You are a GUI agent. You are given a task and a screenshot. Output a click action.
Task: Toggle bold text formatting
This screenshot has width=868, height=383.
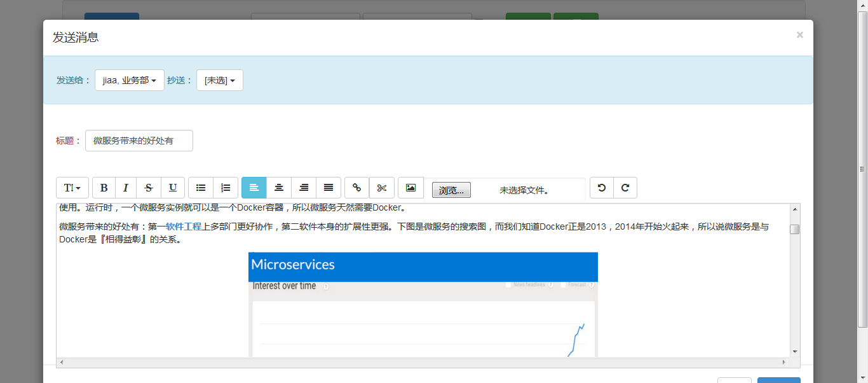(x=104, y=188)
